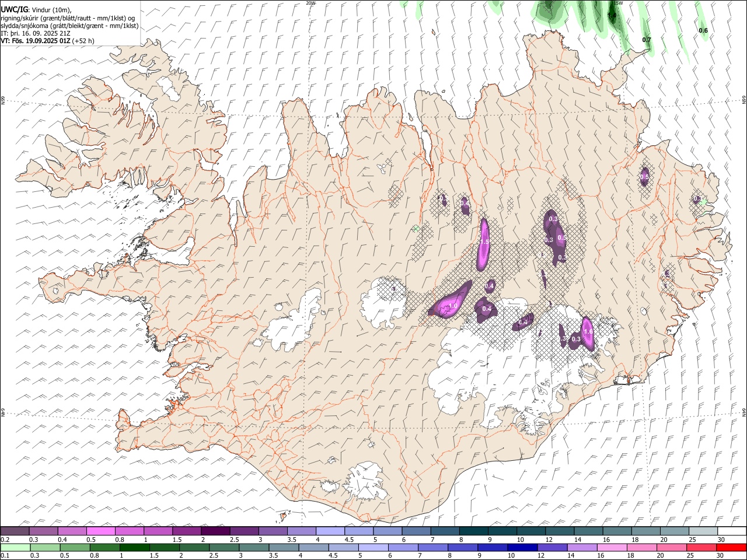
Task: Select the white 30 swatch in upper legend row
Action: point(731,531)
